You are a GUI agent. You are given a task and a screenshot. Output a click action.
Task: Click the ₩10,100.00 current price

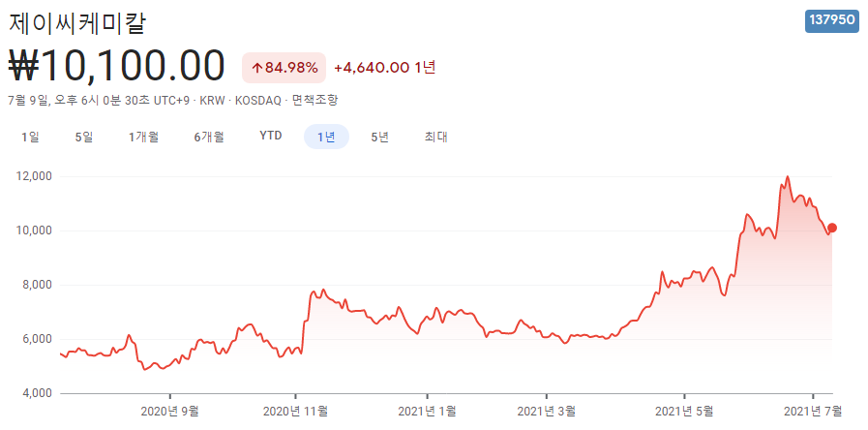(117, 66)
